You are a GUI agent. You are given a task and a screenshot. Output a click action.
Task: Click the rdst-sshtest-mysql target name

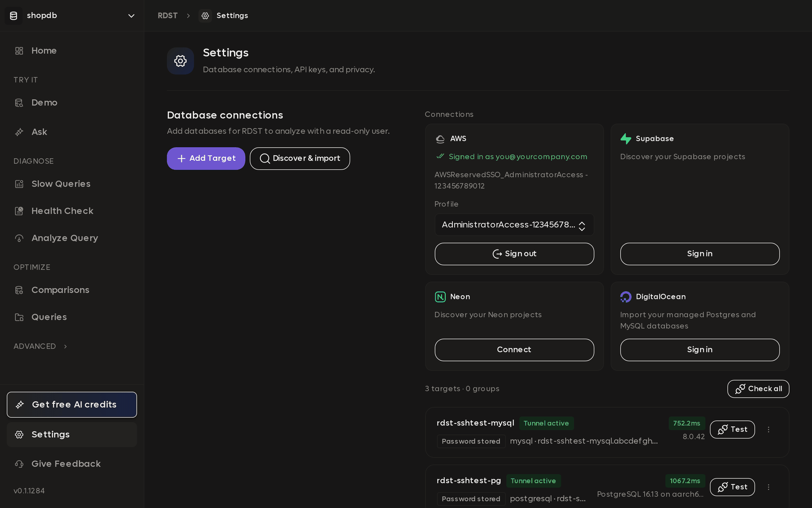(475, 423)
